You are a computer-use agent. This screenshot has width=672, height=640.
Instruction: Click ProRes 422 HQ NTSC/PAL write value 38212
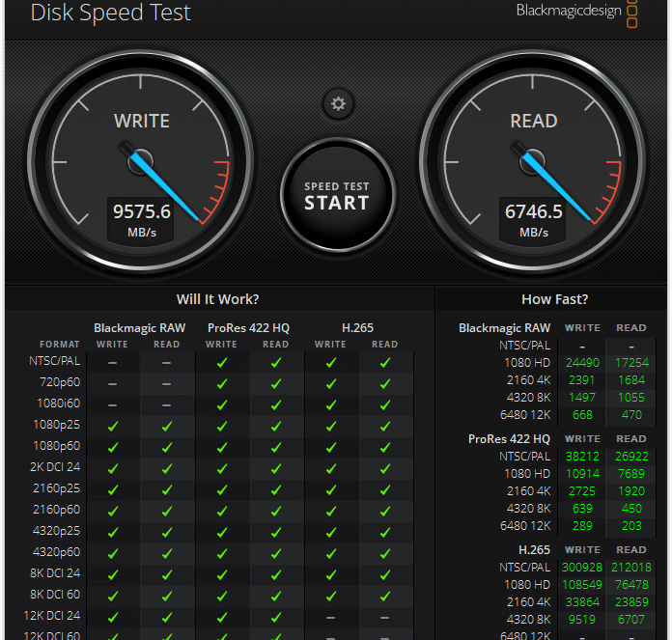coord(582,457)
